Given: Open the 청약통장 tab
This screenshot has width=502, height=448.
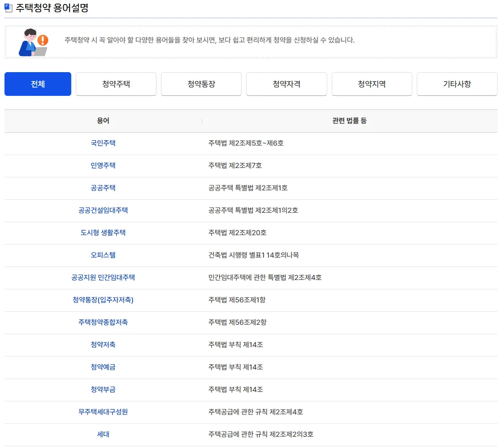Looking at the screenshot, I should click(201, 84).
